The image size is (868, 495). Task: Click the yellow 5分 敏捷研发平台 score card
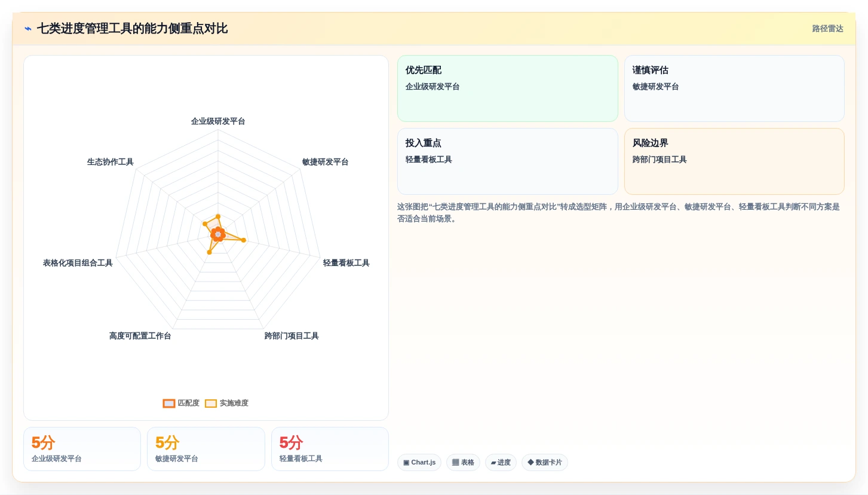(x=206, y=449)
